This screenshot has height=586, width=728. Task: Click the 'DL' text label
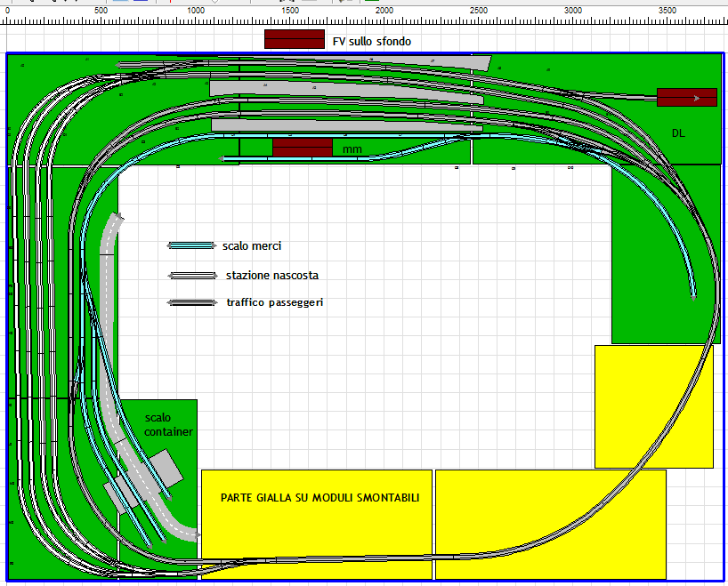[679, 132]
